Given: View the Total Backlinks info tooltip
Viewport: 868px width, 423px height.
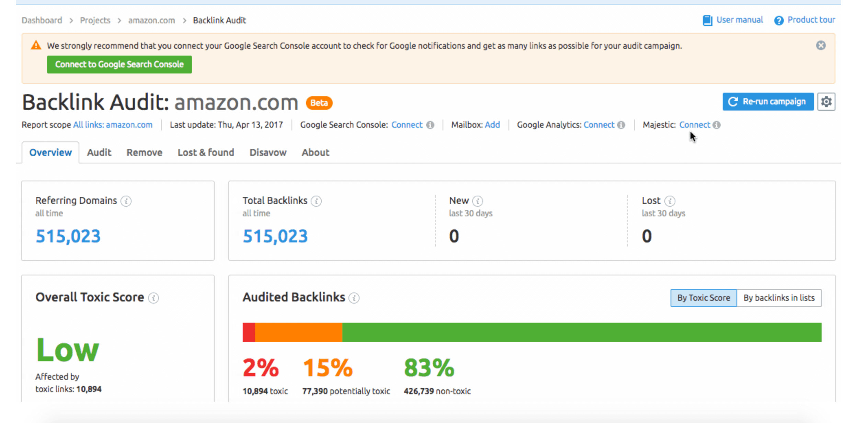Looking at the screenshot, I should click(317, 201).
